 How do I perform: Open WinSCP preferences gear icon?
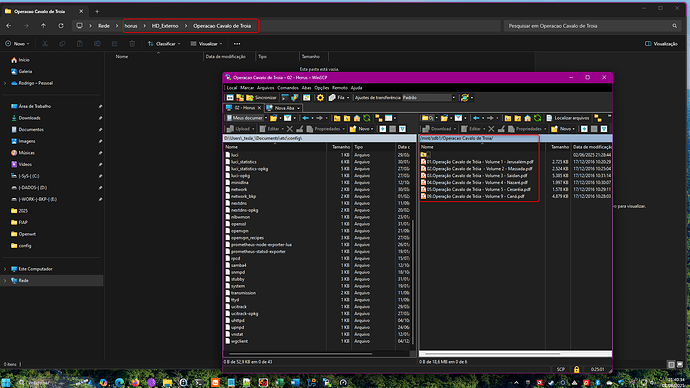click(320, 98)
